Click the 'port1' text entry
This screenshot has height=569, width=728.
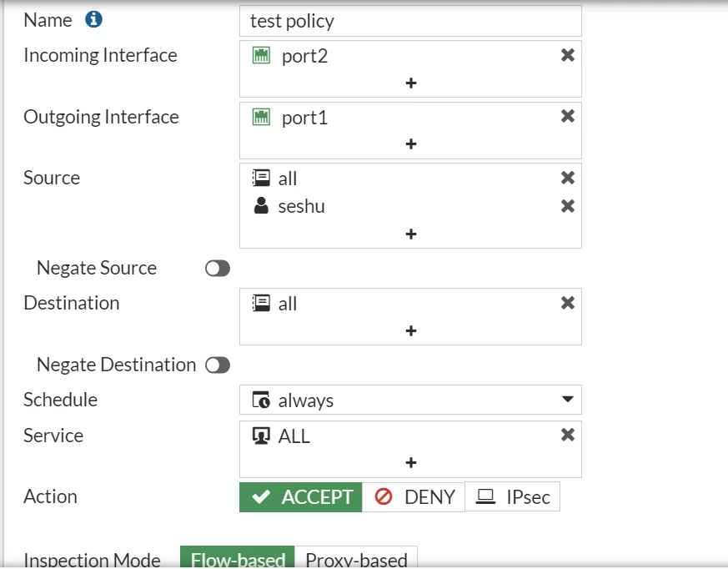[x=304, y=118]
